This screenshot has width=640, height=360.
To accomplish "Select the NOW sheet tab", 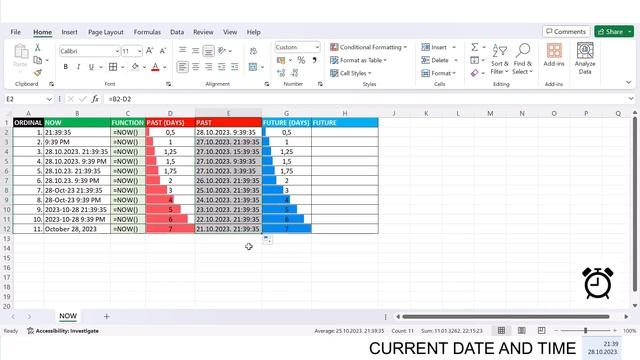I will pyautogui.click(x=68, y=316).
